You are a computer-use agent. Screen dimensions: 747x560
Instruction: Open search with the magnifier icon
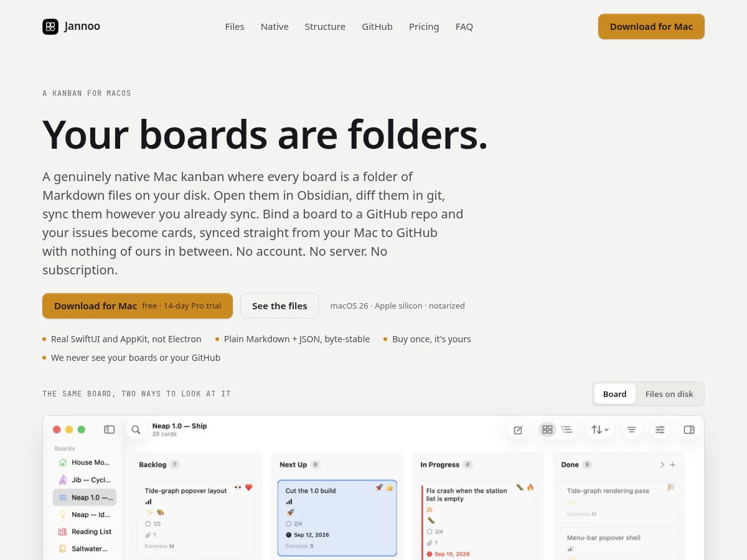coord(136,429)
